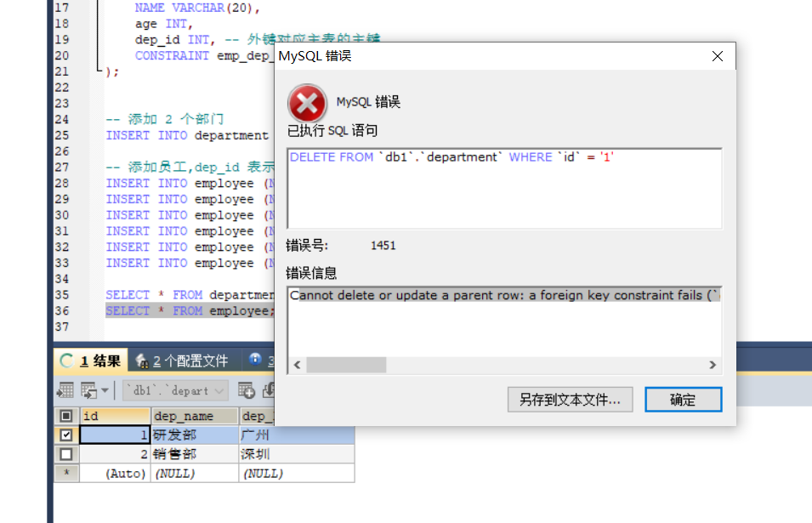Click the collapse marker at line 21
812x523 pixels.
[99, 70]
